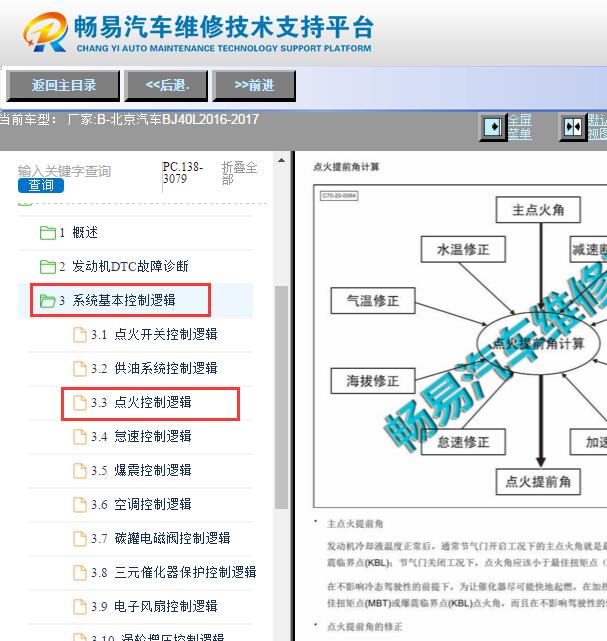Click 点火提前角 output box
The height and width of the screenshot is (641, 607).
point(538,482)
